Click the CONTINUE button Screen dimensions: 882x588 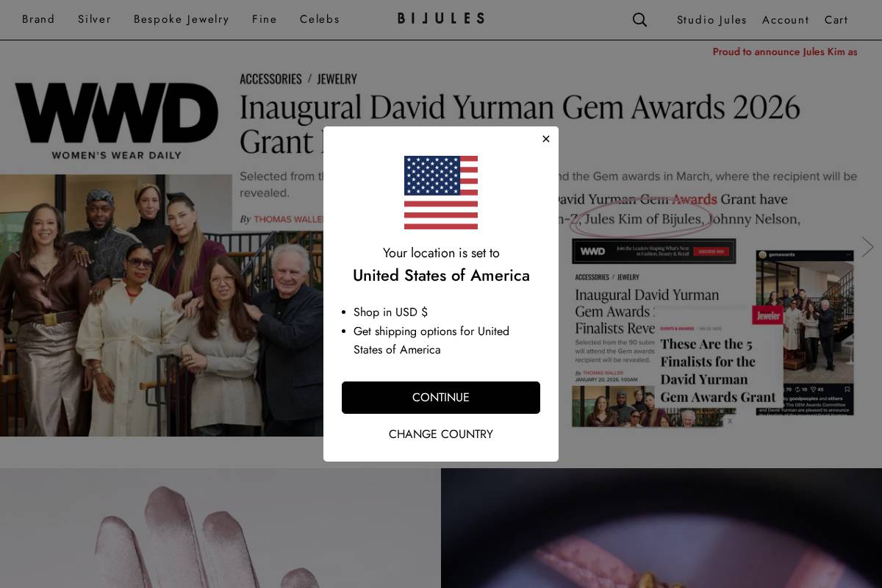(x=441, y=398)
